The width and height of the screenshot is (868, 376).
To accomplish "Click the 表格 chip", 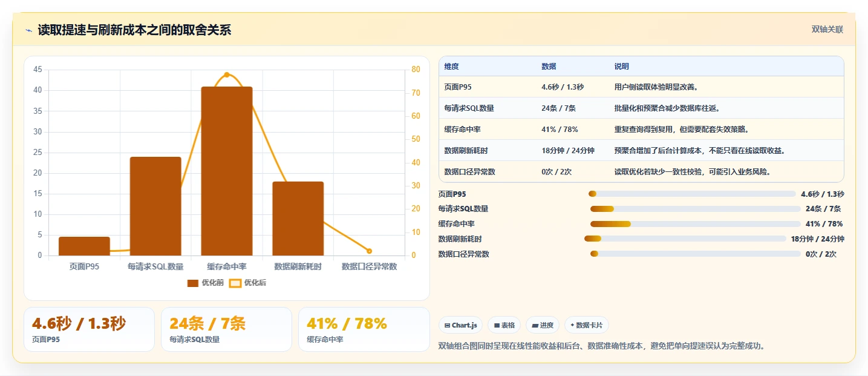I will 504,325.
